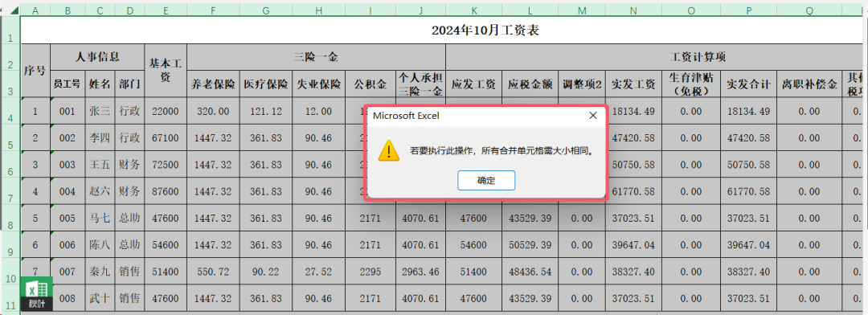Image resolution: width=868 pixels, height=315 pixels.
Task: Select the 调整项2 header cell
Action: 582,84
